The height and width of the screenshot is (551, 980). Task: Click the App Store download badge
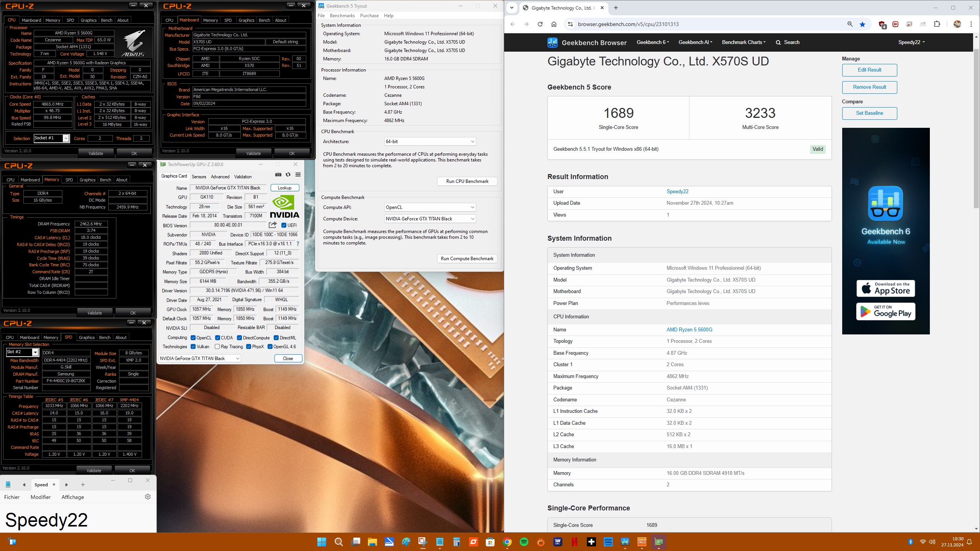coord(885,288)
